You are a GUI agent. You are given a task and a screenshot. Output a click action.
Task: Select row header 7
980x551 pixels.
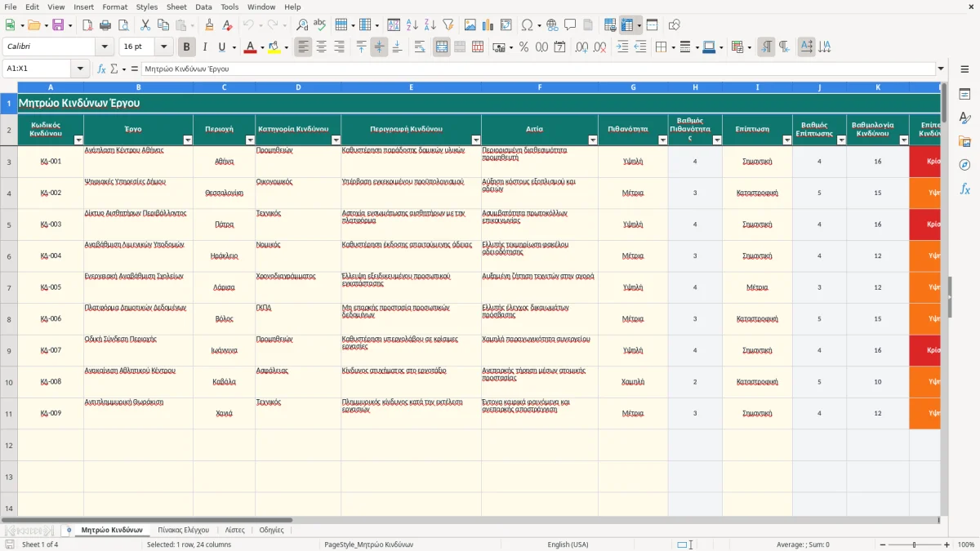tap(9, 287)
